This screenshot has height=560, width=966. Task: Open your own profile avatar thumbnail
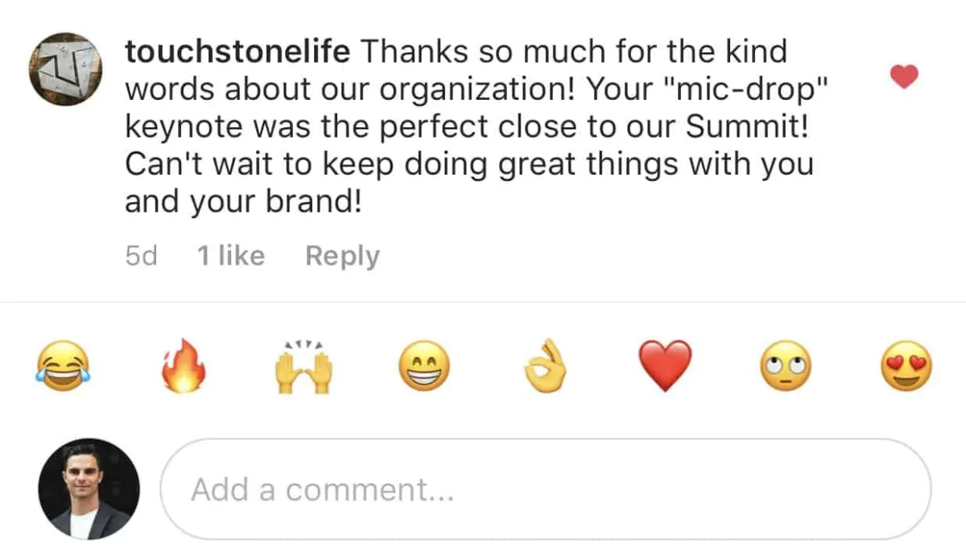[x=89, y=489]
